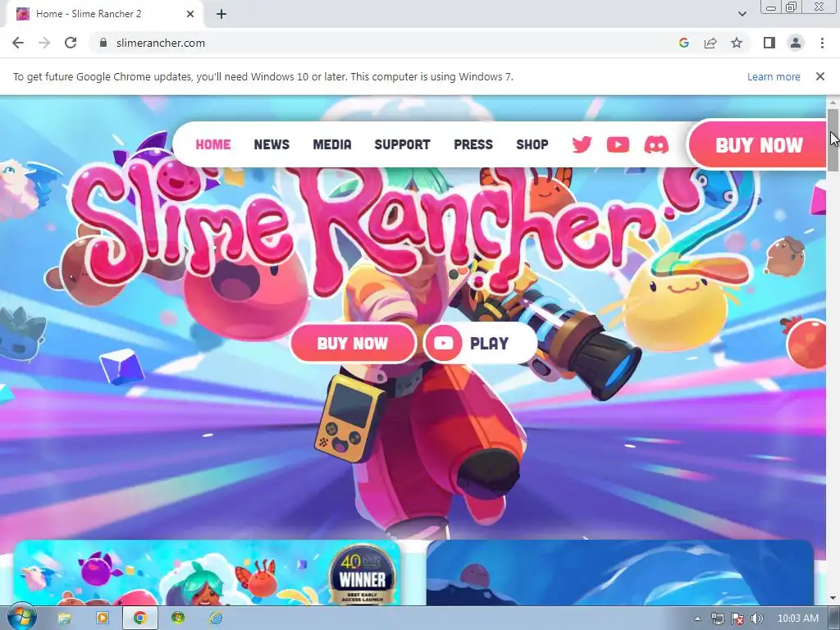Go back with the browser back arrow

(18, 43)
